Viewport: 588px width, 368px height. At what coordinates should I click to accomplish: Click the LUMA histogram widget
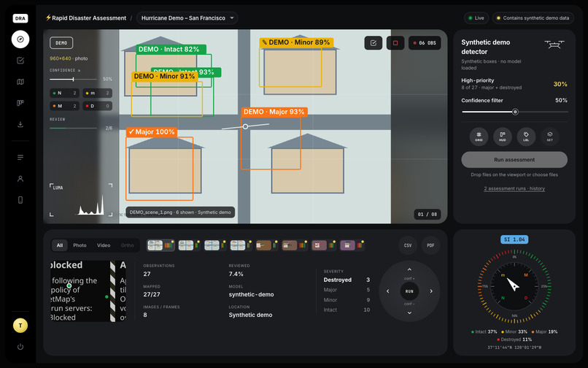coord(81,200)
